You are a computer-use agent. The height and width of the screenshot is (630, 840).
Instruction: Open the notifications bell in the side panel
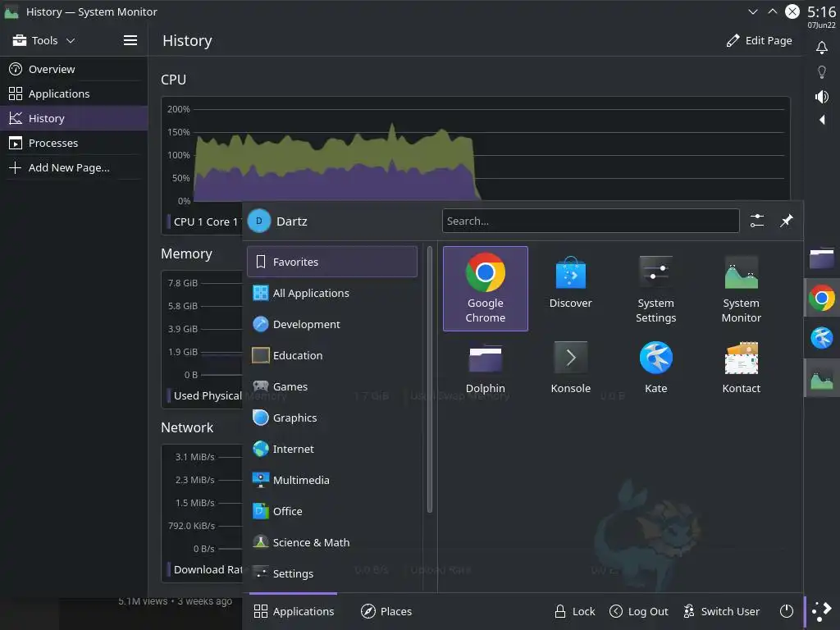point(822,48)
